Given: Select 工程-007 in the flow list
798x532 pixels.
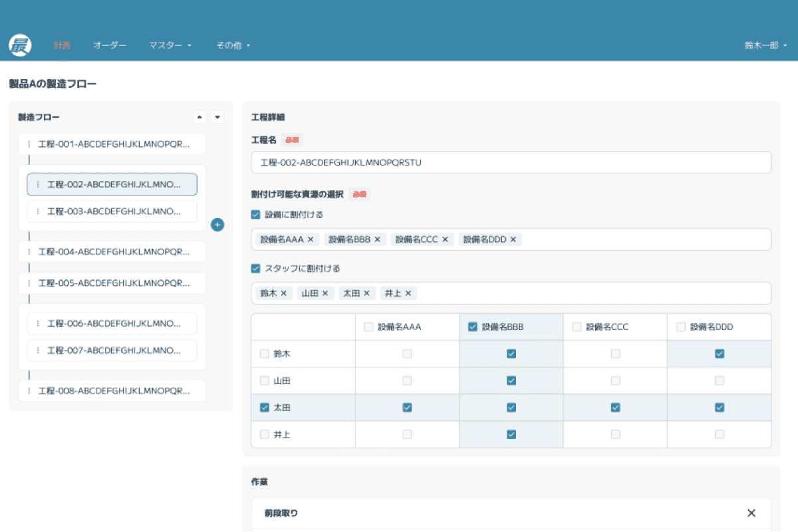Looking at the screenshot, I should pos(112,350).
